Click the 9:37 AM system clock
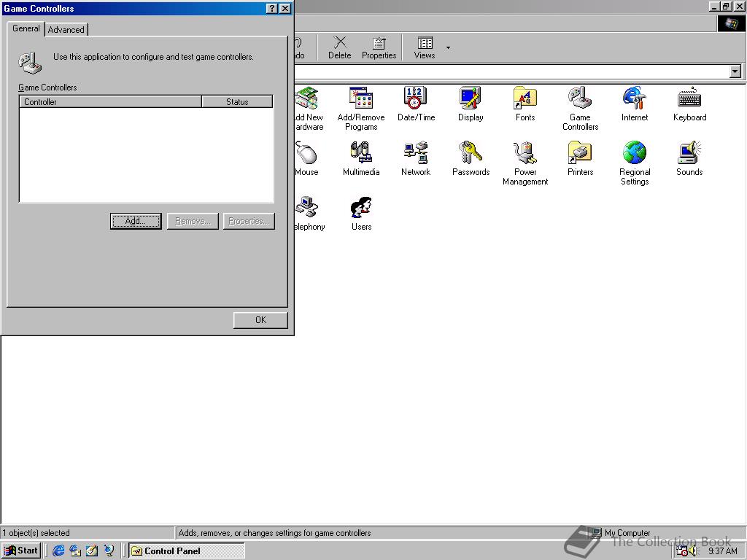This screenshot has width=747, height=560. tap(722, 551)
